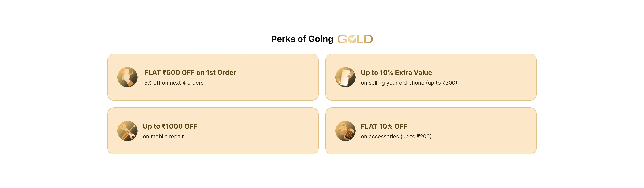Viewport: 644px width, 188px height.
Task: Click the accessories earbuds and watch icon
Action: [345, 131]
